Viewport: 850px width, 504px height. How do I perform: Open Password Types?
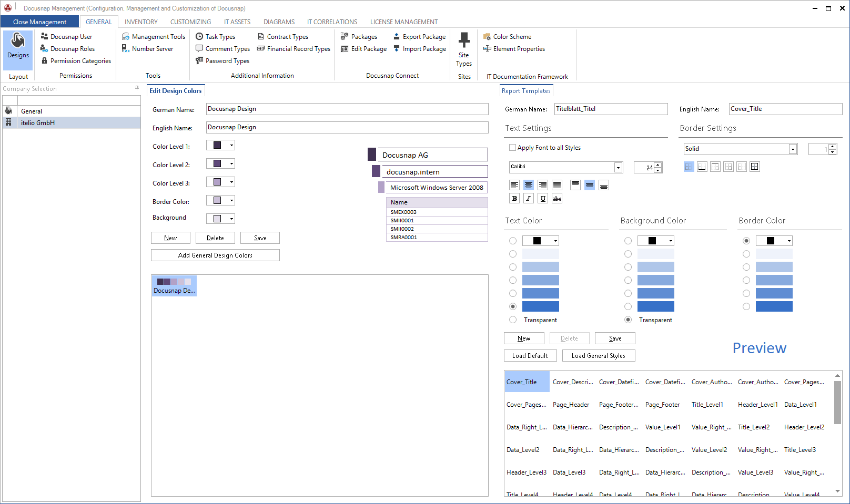click(x=222, y=61)
